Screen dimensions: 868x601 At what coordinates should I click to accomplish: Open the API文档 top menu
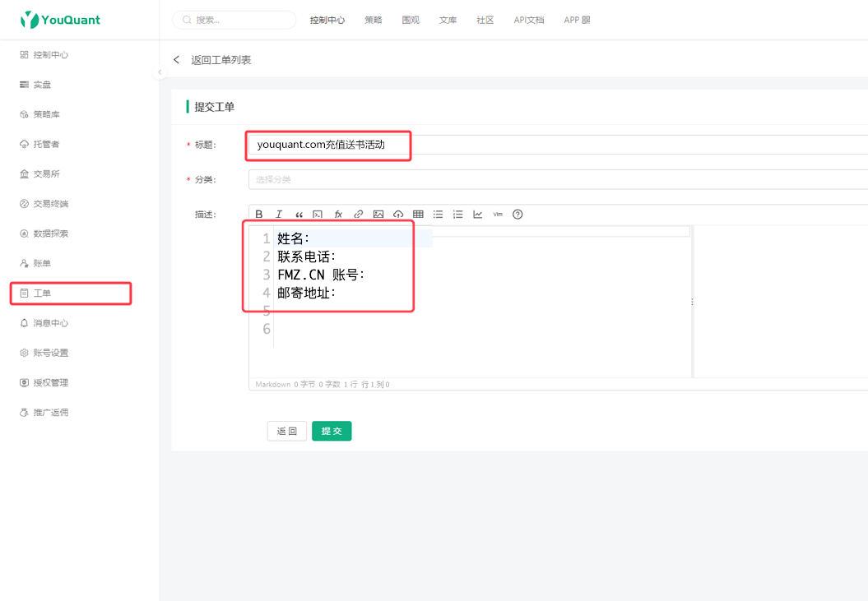click(x=529, y=20)
